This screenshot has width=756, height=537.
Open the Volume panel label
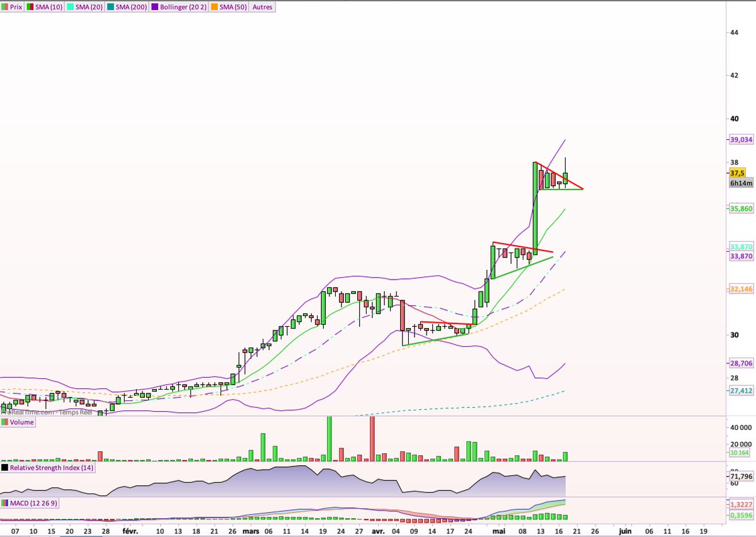pyautogui.click(x=18, y=422)
